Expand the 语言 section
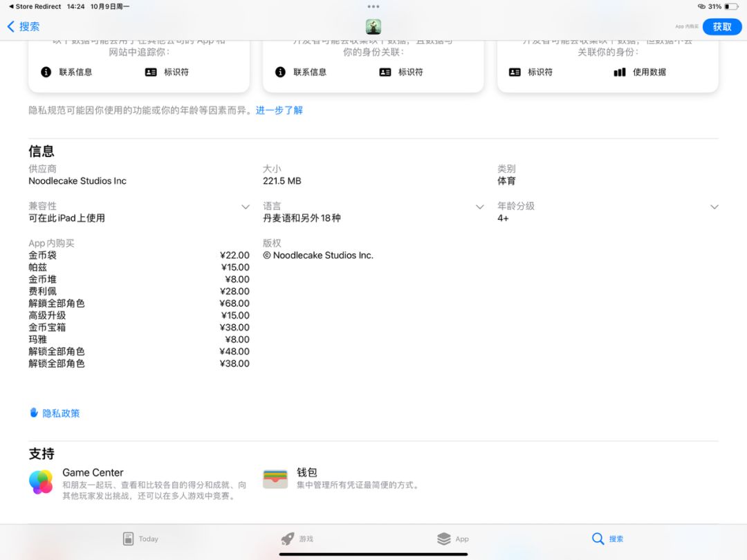Viewport: 747px width, 560px height. [480, 207]
